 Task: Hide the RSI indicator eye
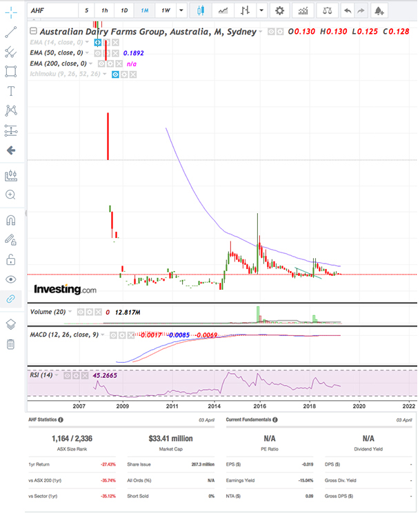tap(67, 375)
